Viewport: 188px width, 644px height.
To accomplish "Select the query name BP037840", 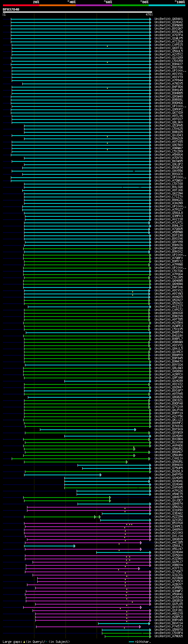I will [11, 9].
